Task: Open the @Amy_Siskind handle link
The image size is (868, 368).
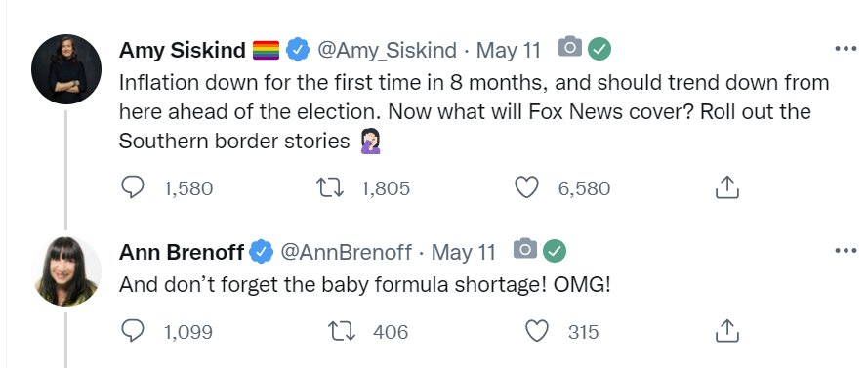Action: [x=387, y=51]
